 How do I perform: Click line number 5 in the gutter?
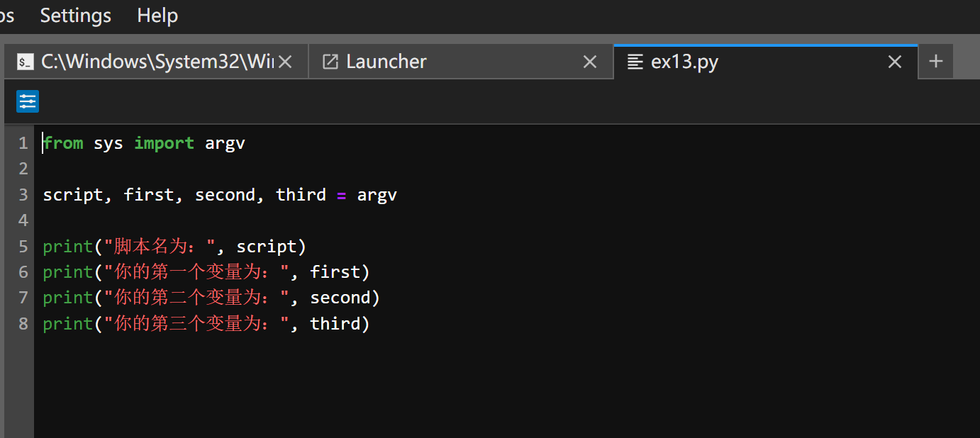pyautogui.click(x=23, y=247)
